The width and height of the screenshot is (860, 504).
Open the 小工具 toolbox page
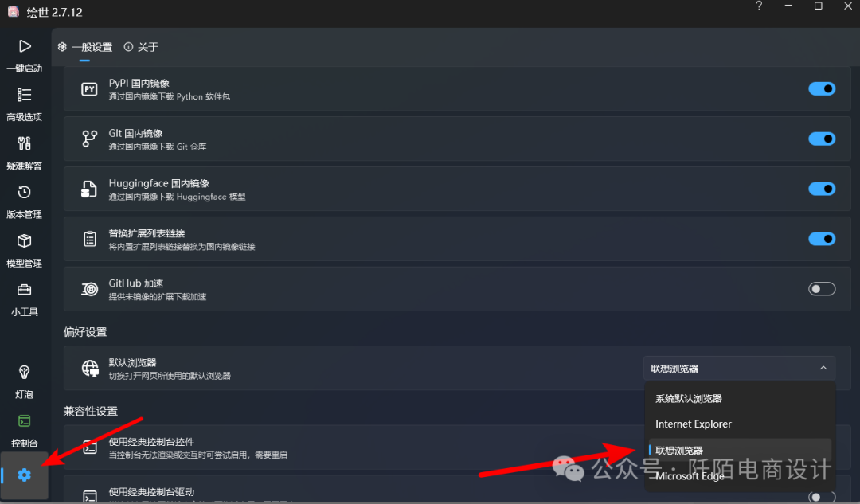point(24,299)
